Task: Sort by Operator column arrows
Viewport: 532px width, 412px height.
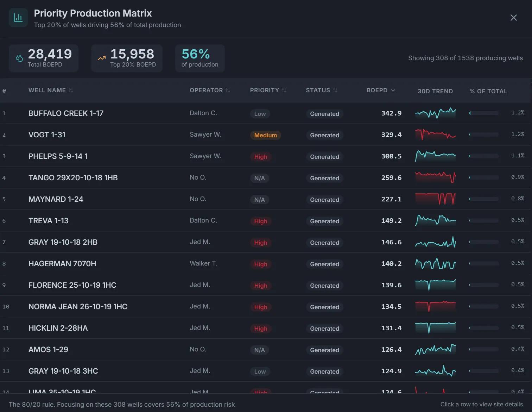Action: click(x=228, y=90)
